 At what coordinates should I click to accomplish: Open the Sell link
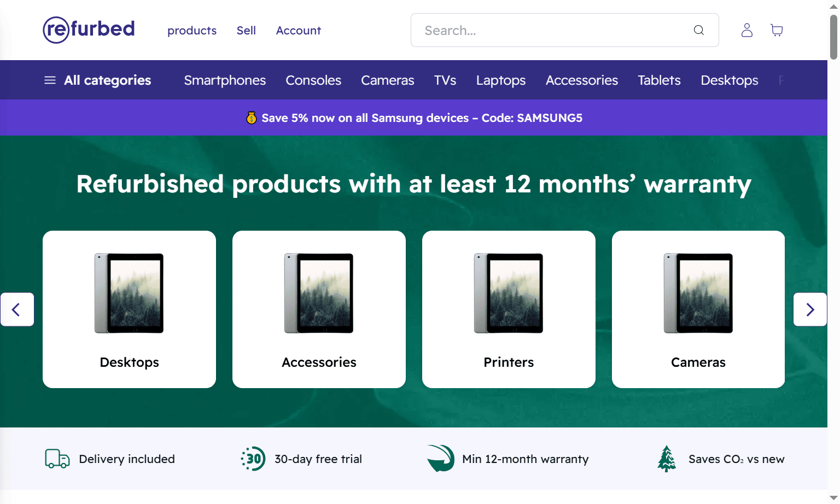pos(246,31)
